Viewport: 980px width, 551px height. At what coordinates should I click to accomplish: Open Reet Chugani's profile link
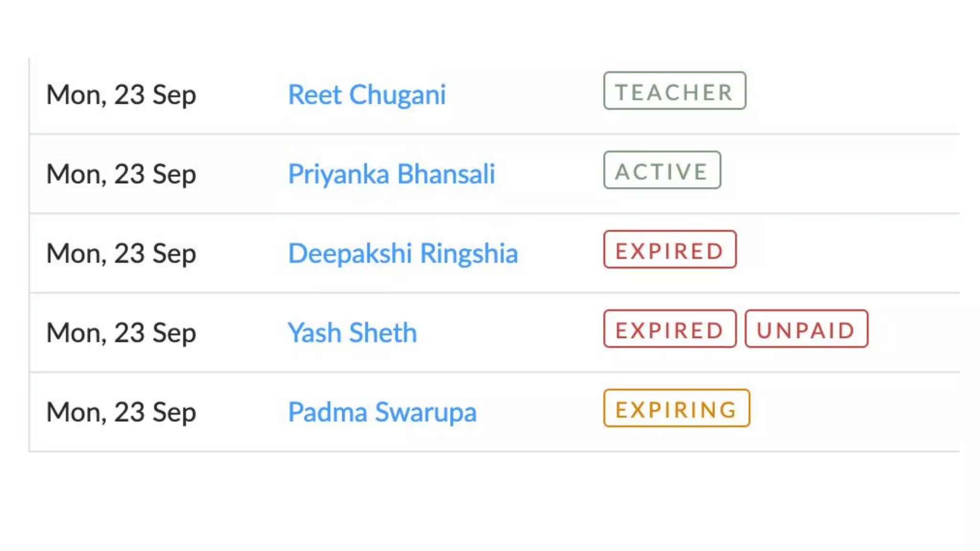(x=367, y=95)
